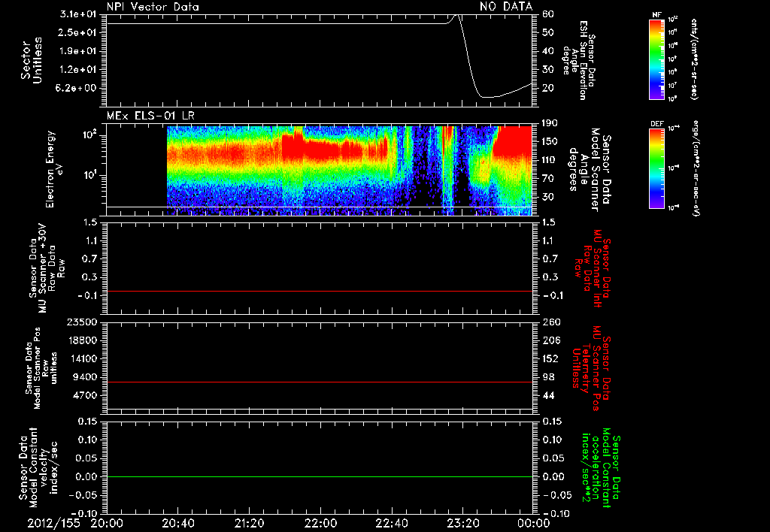The width and height of the screenshot is (770, 532).
Task: Click the '150' scanner angle tick label
Action: click(550, 141)
